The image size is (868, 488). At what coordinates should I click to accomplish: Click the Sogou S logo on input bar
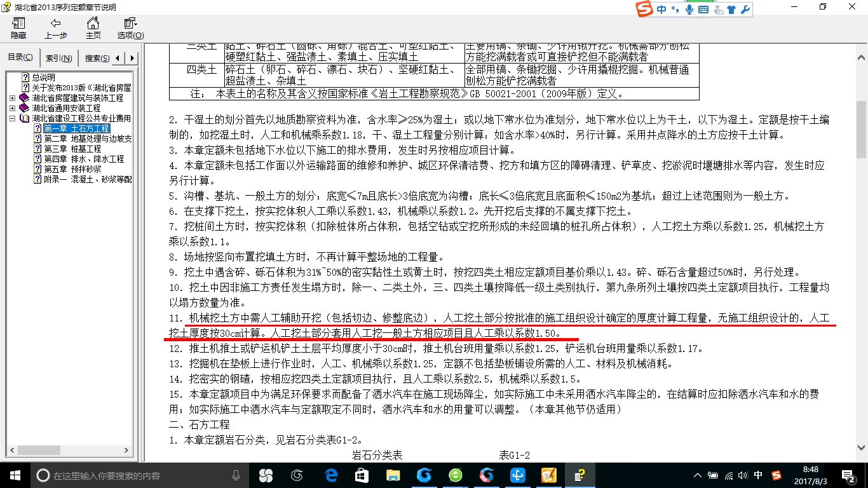pyautogui.click(x=645, y=10)
